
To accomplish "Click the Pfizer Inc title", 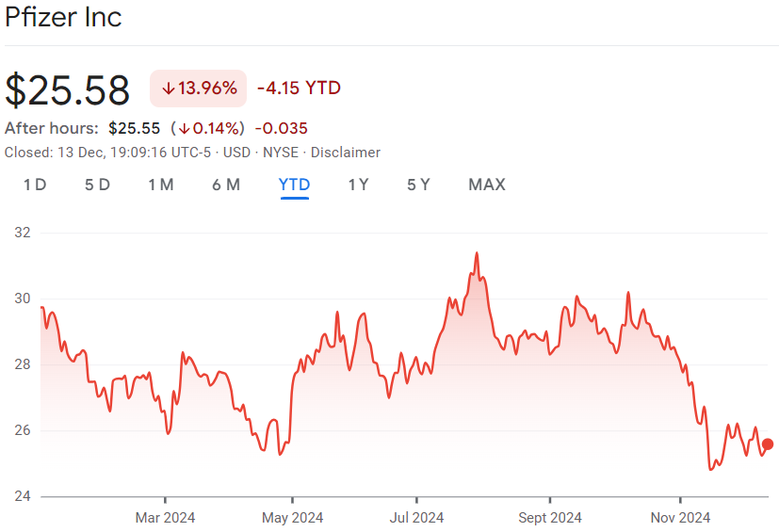I will [63, 17].
